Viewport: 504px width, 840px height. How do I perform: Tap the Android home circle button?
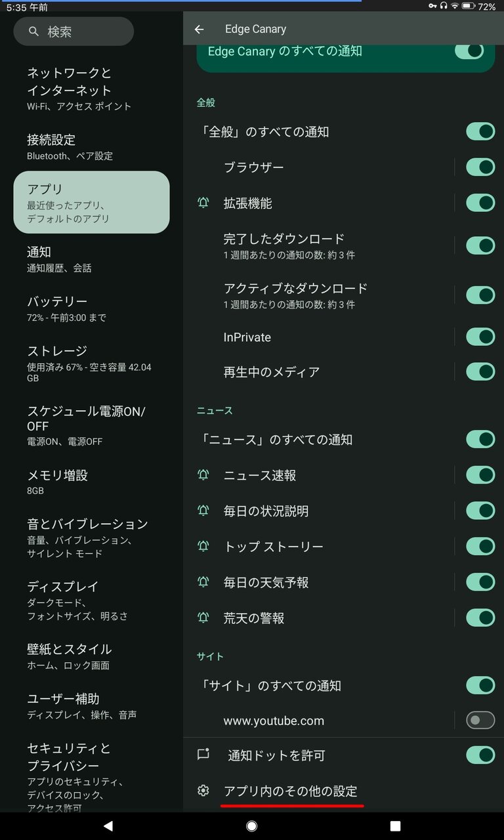point(252,826)
